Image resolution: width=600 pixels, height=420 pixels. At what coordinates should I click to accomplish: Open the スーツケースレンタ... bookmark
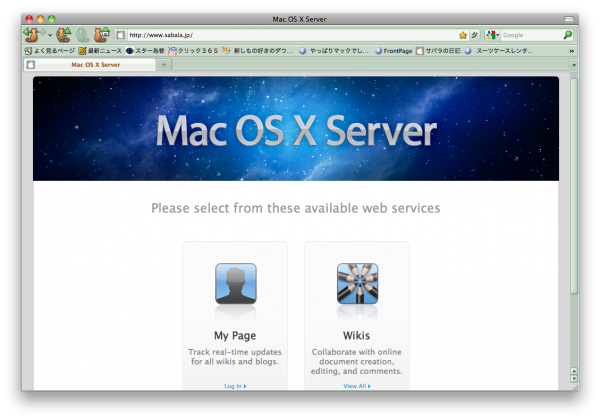(x=499, y=50)
